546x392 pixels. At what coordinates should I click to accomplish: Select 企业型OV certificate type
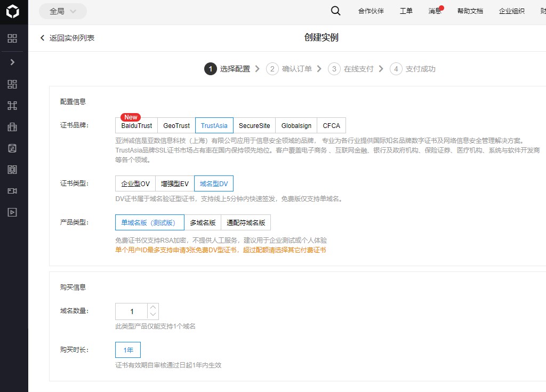point(135,183)
